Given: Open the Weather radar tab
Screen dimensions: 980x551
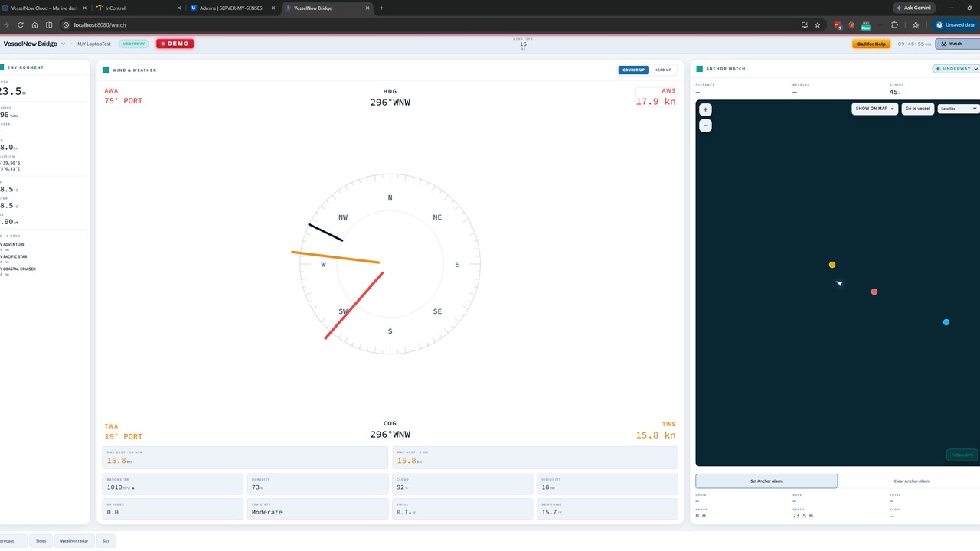Looking at the screenshot, I should pyautogui.click(x=74, y=540).
